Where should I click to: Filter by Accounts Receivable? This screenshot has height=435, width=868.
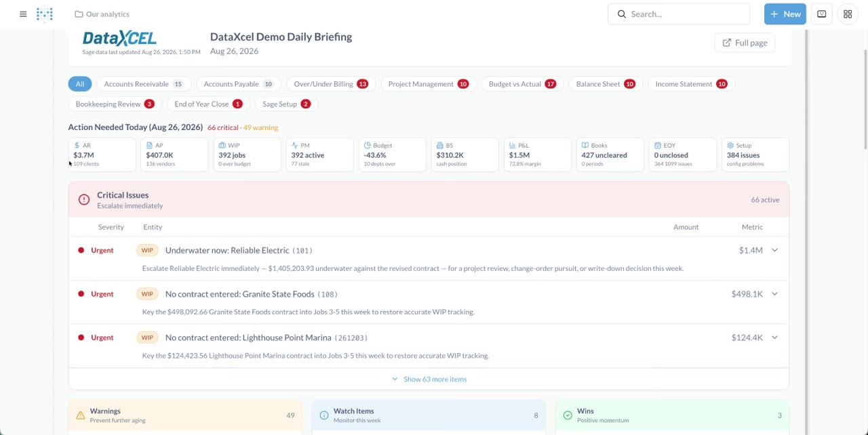coord(143,84)
